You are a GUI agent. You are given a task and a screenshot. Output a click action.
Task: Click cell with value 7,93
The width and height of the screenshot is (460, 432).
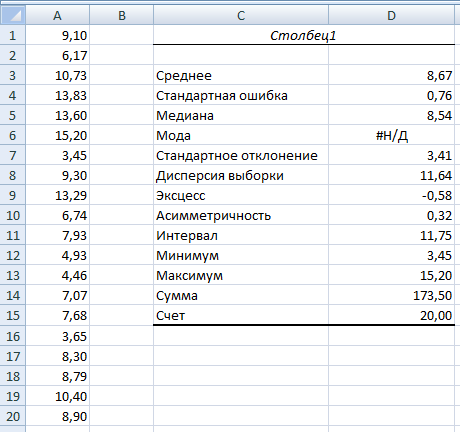pyautogui.click(x=57, y=235)
